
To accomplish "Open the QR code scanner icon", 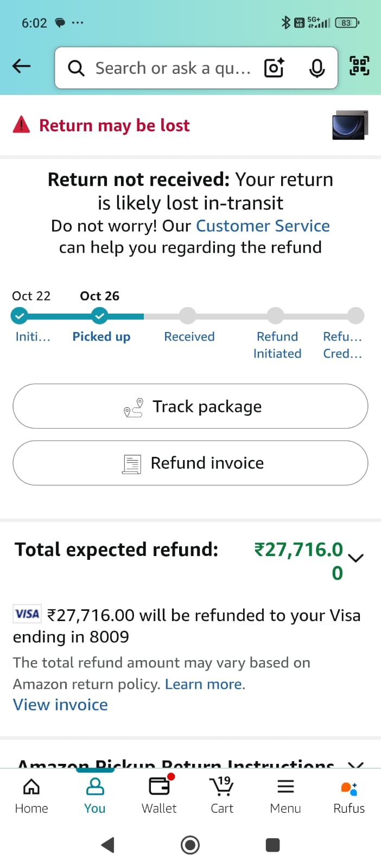I will pos(359,66).
